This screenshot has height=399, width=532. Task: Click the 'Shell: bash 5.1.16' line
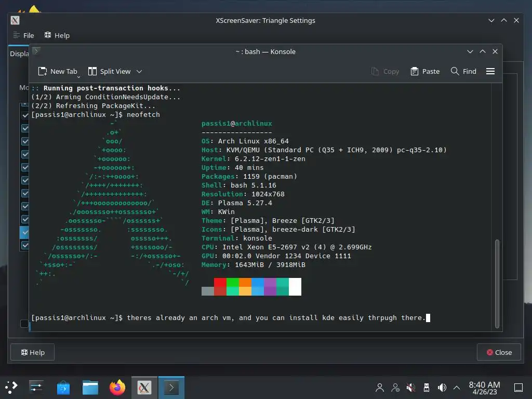(239, 185)
